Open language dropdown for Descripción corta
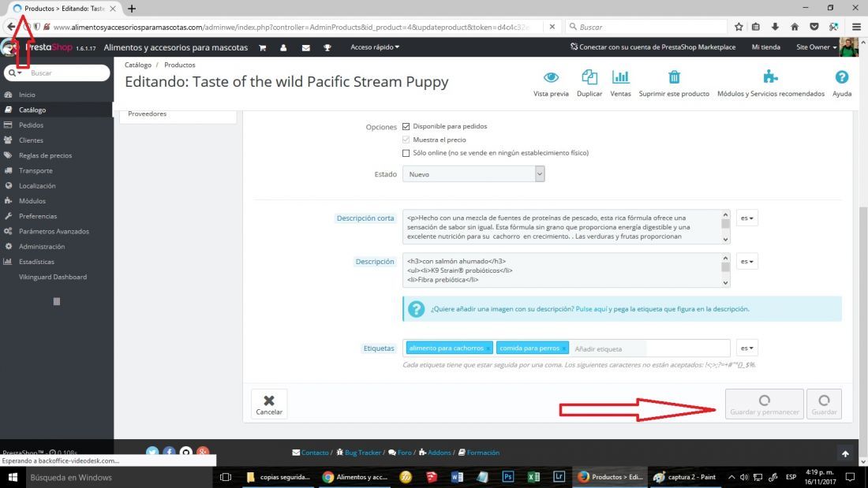Viewport: 868px width, 488px height. [746, 218]
